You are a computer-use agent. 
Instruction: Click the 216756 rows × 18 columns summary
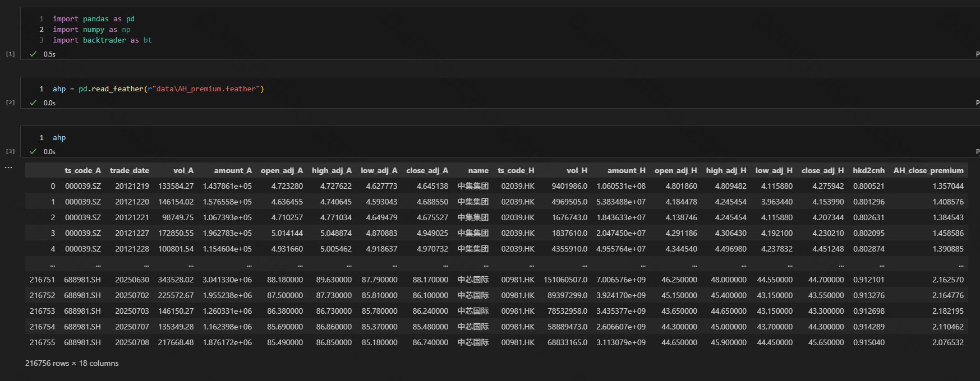tap(72, 364)
